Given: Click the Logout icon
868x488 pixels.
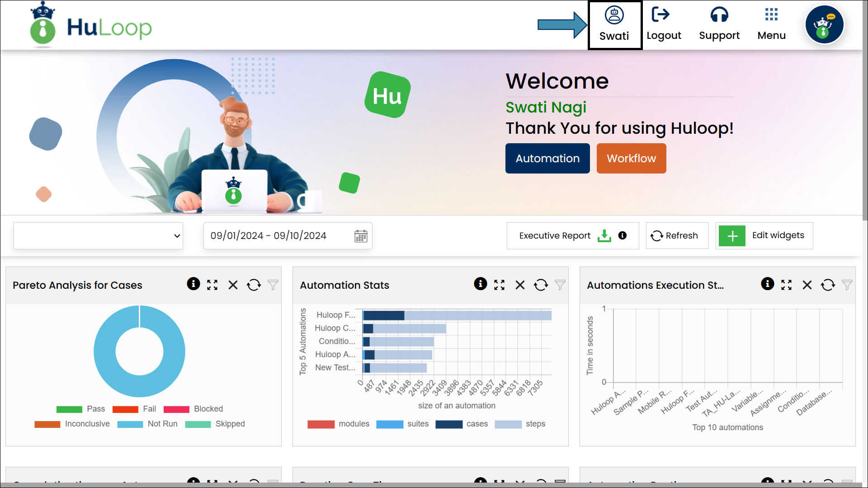Looking at the screenshot, I should [x=660, y=15].
